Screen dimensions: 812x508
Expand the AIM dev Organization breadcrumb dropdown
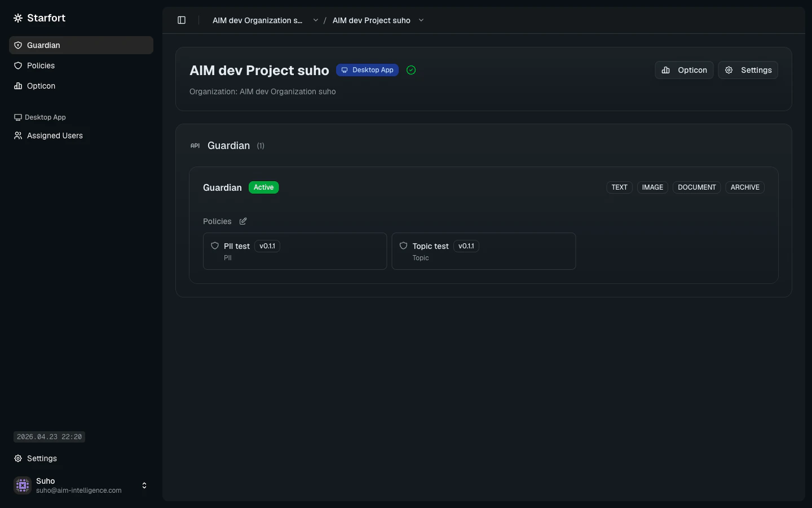coord(316,20)
